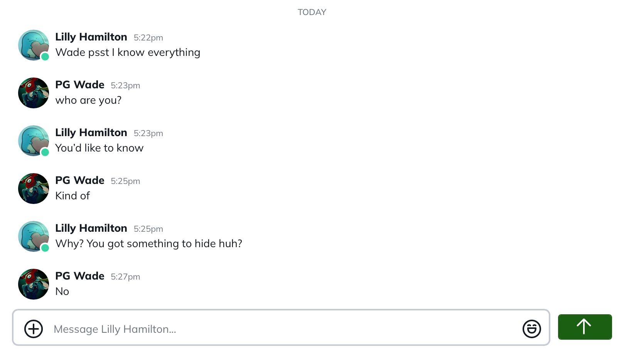Viewport: 624px width, 364px height.
Task: Select the PG Wade name at 5:23pm
Action: point(80,85)
